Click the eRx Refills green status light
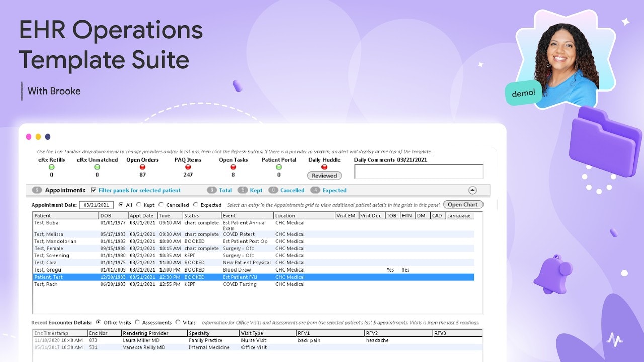The width and height of the screenshot is (644, 362). click(51, 167)
